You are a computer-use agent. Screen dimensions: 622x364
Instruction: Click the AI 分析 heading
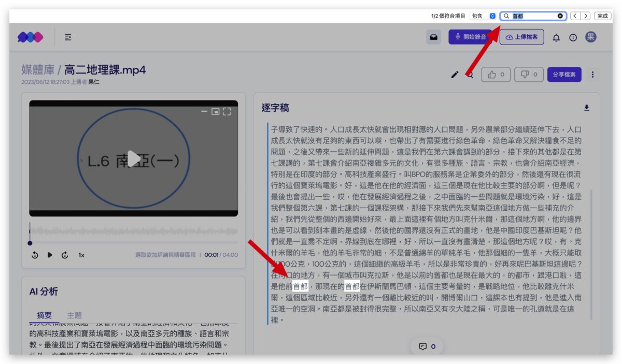pyautogui.click(x=44, y=292)
